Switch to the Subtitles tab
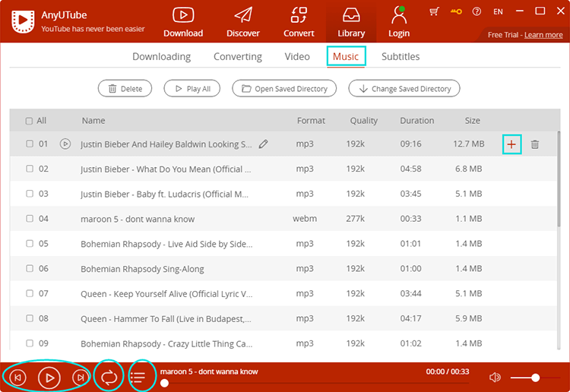The image size is (570, 392). (401, 57)
